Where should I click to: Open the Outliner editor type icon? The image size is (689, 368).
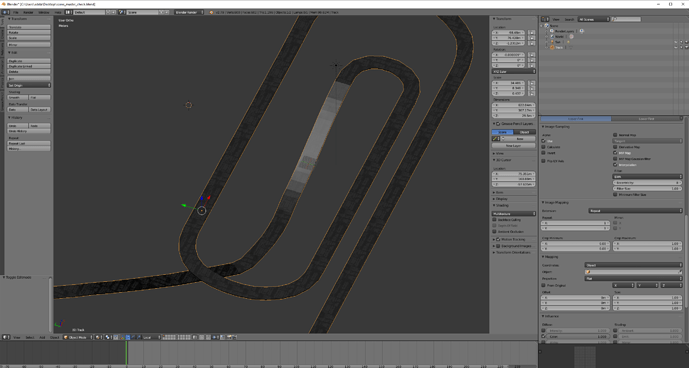544,19
